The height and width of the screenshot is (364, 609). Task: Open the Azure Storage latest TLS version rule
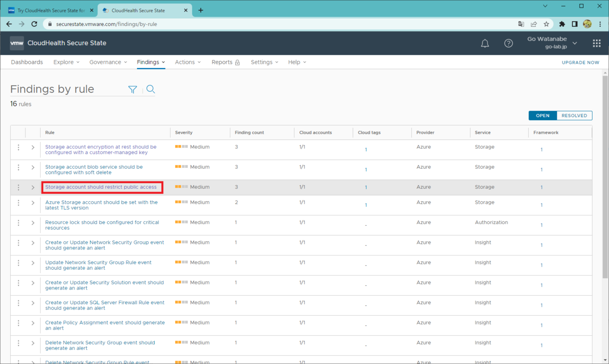pyautogui.click(x=101, y=205)
